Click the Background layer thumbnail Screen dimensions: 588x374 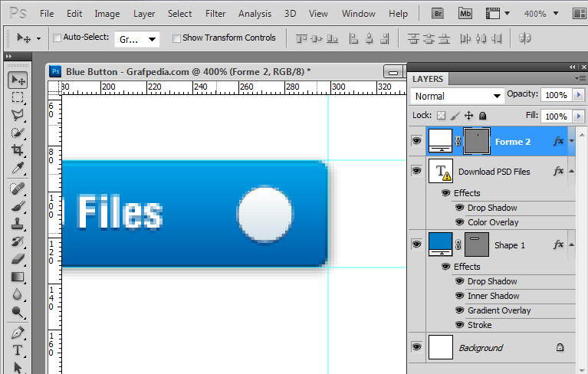pyautogui.click(x=440, y=347)
